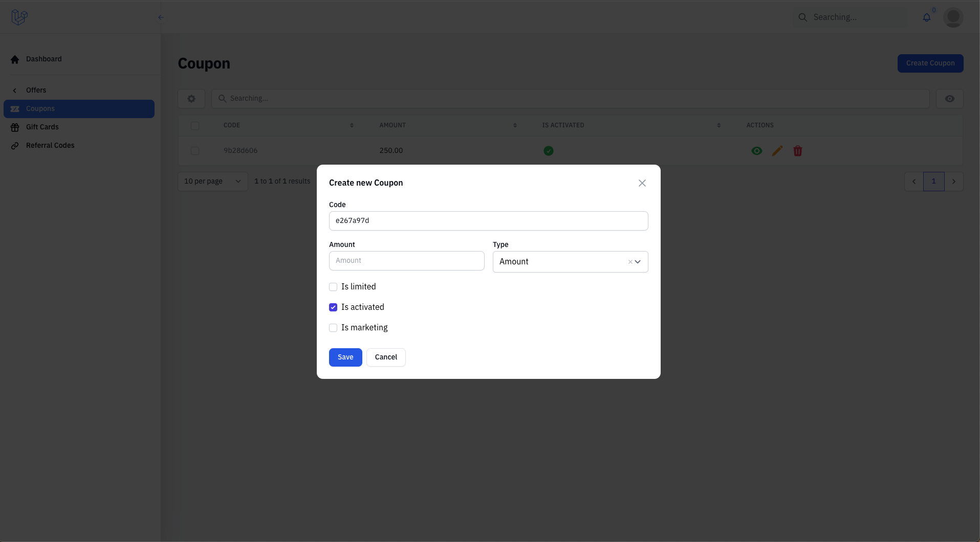This screenshot has width=980, height=542.
Task: Click the search magnifier icon in header
Action: [x=803, y=17]
